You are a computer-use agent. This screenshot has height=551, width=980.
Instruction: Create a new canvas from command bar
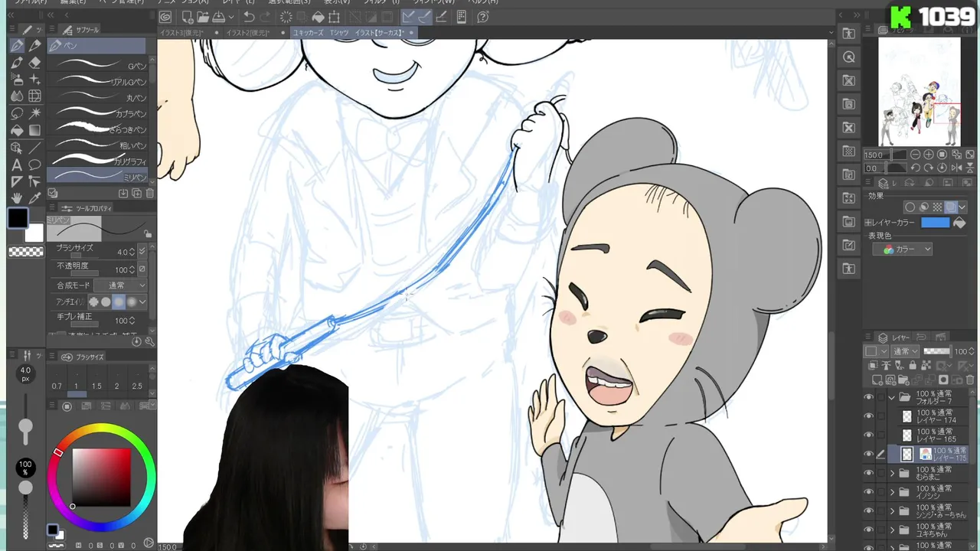[x=187, y=17]
